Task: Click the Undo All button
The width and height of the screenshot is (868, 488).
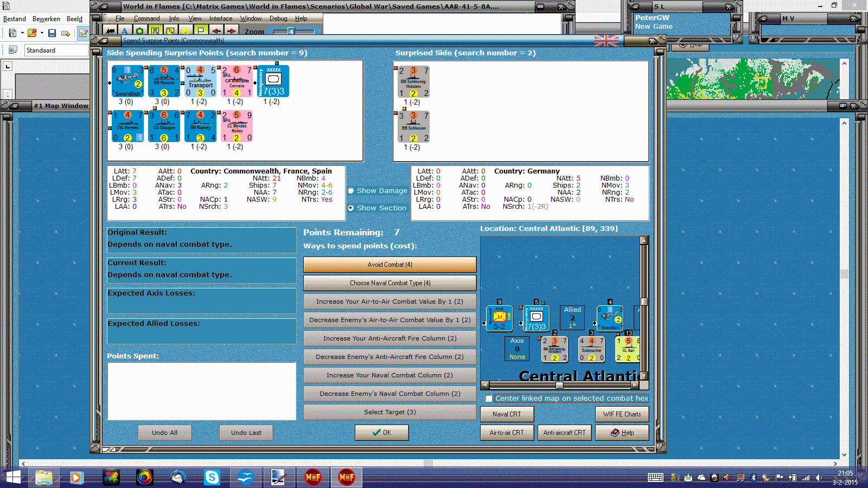Action: click(x=165, y=433)
